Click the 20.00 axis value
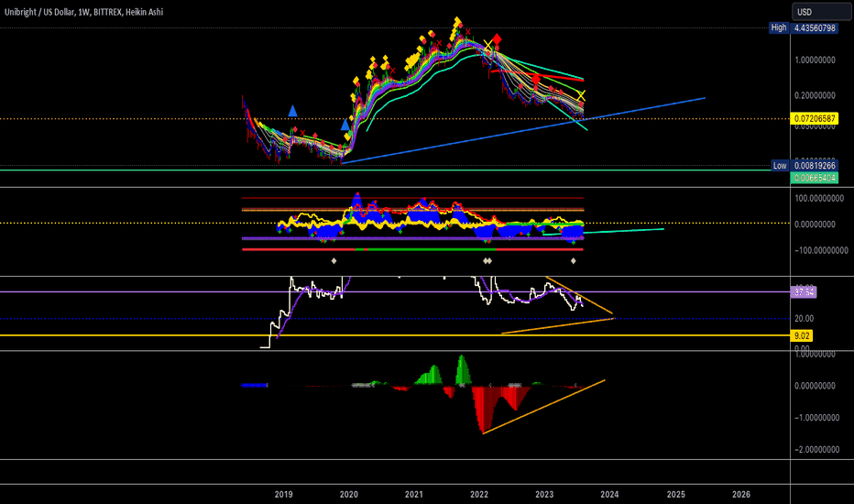This screenshot has height=504, width=854. point(804,318)
